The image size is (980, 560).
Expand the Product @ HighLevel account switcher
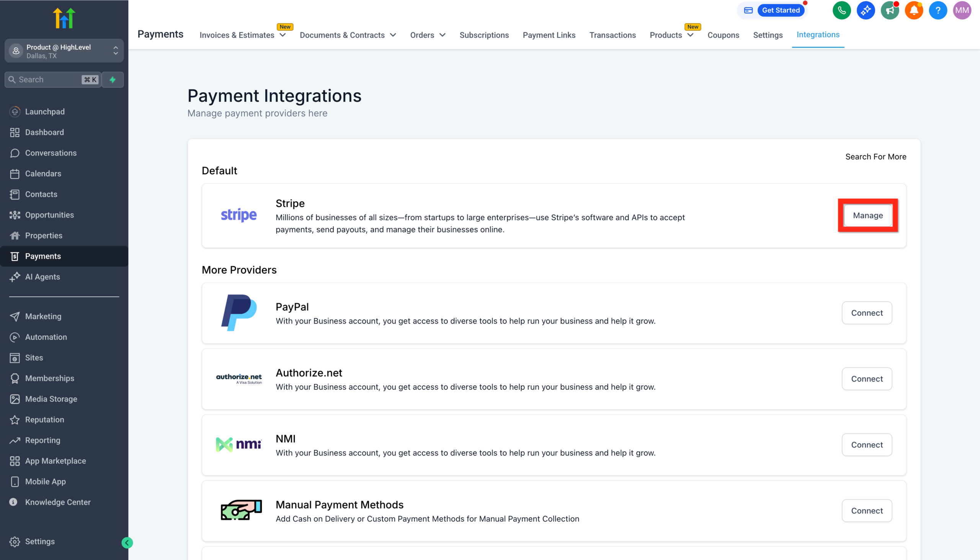click(x=115, y=51)
